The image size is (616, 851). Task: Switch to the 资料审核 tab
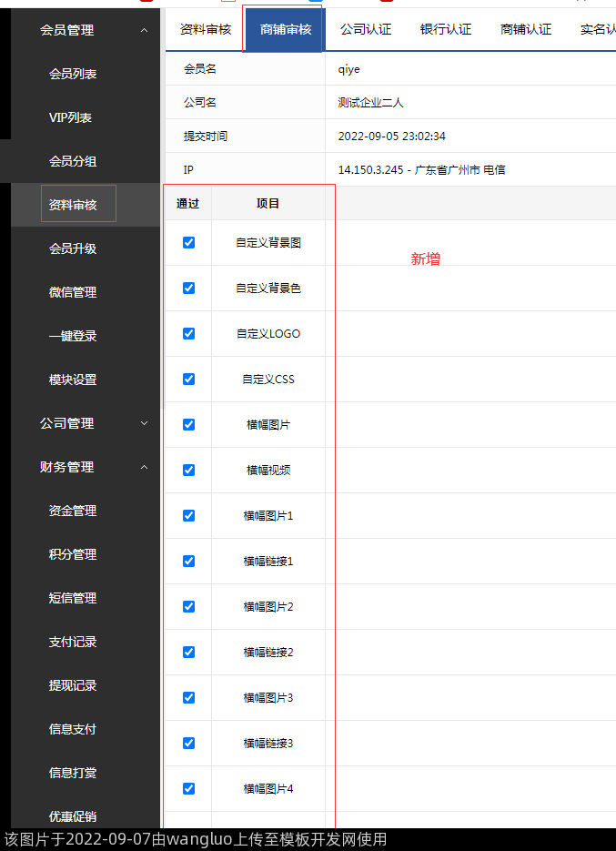point(206,29)
